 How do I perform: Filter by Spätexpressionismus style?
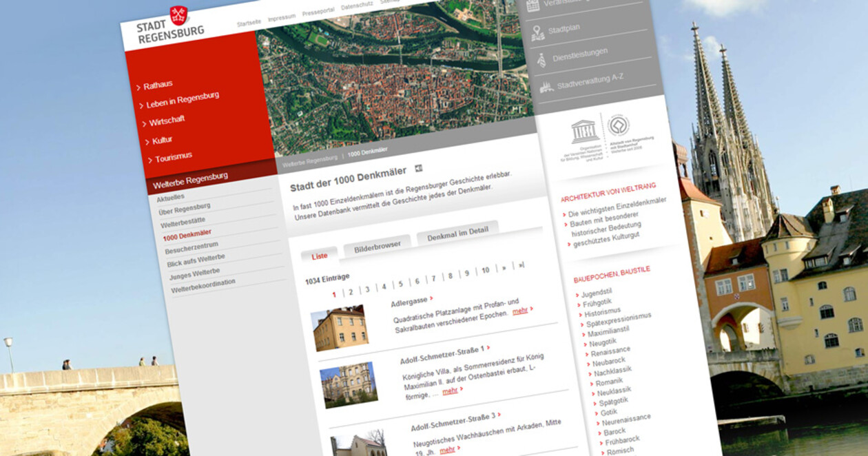coord(619,320)
